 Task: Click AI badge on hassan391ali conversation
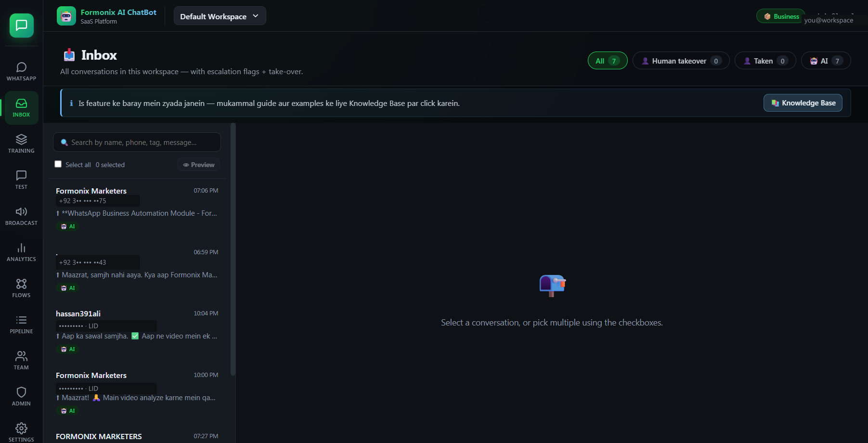click(68, 349)
